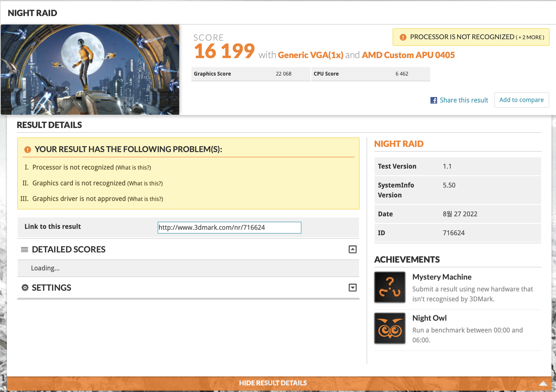556x392 pixels.
Task: Open 'What is this?' for processor problem
Action: 133,168
